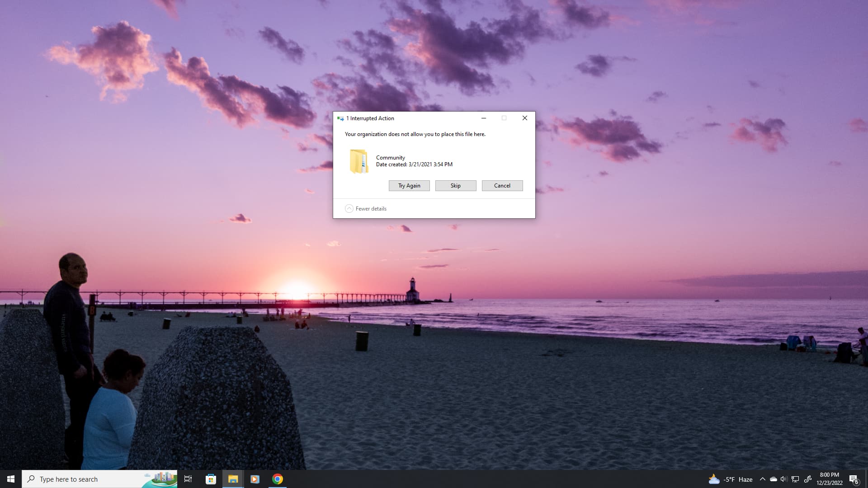Viewport: 868px width, 488px height.
Task: Open the Windows Start menu
Action: click(11, 479)
